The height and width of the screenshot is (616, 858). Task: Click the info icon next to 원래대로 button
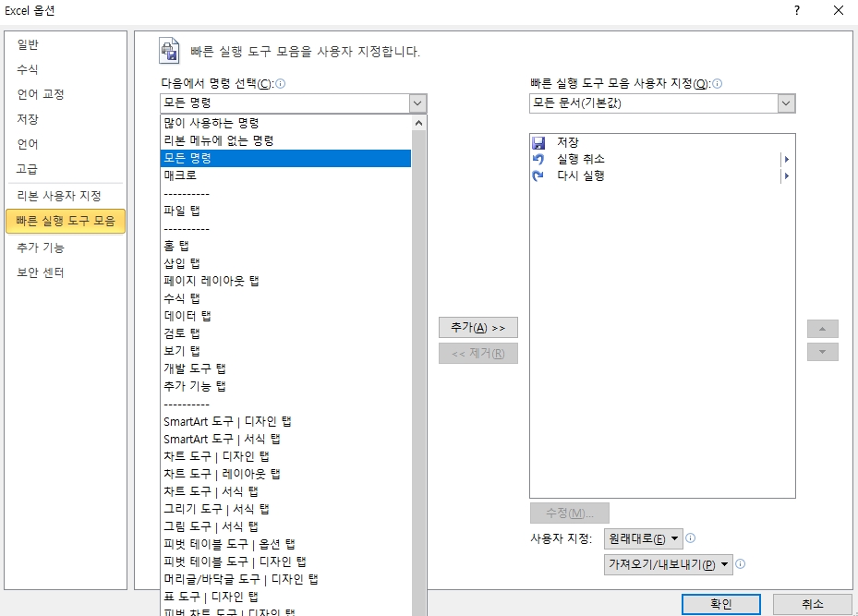[691, 538]
